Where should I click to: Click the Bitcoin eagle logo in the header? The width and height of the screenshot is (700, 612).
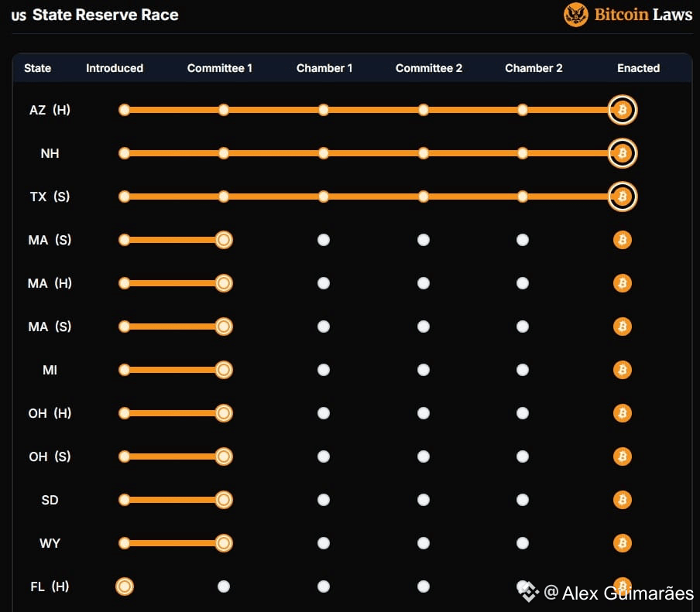point(575,15)
